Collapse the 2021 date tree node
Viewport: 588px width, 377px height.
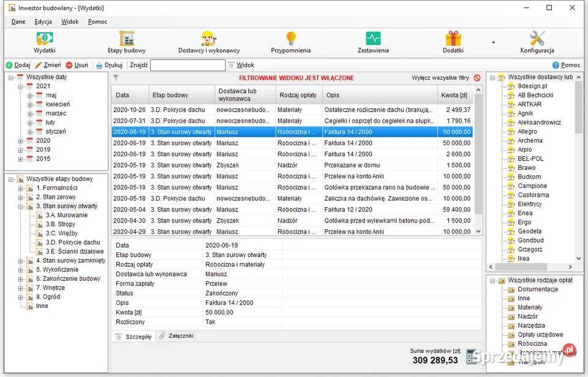[20, 86]
